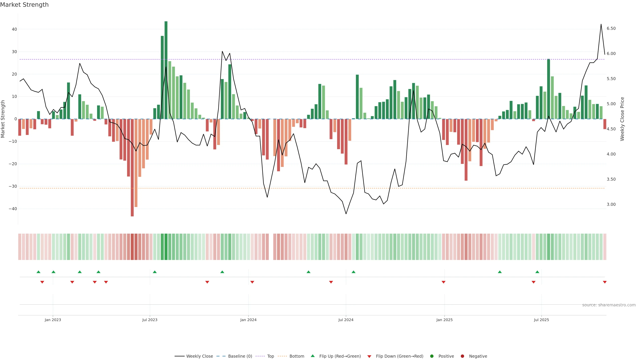Click the darkest green heatmap strip cell
Viewport: 644px width, 362px height.
point(166,247)
